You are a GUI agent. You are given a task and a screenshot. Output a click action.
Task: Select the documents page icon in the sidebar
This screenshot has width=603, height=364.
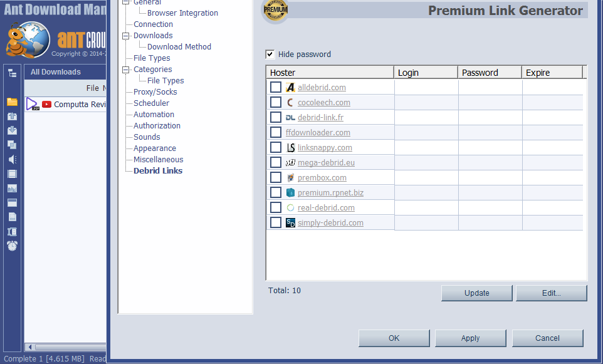(13, 217)
